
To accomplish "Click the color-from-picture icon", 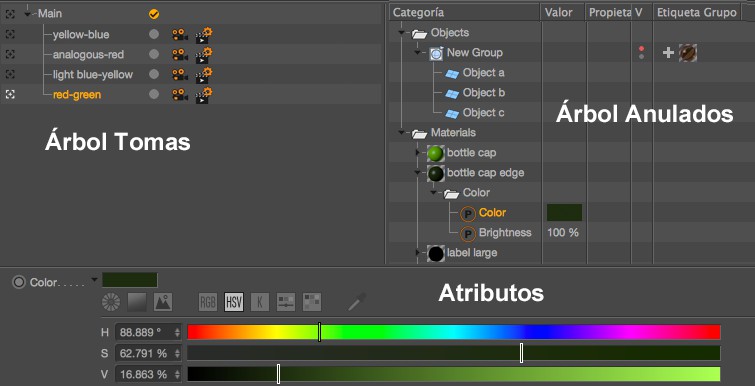I will point(163,302).
